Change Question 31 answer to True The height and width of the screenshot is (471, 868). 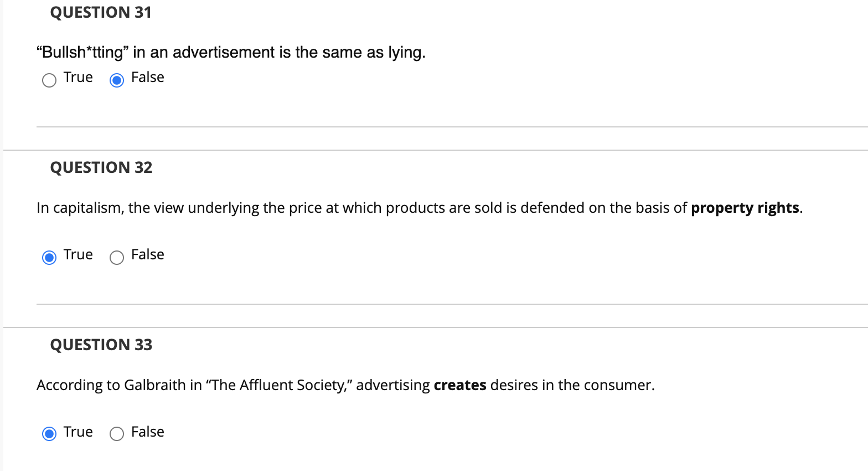(x=49, y=80)
